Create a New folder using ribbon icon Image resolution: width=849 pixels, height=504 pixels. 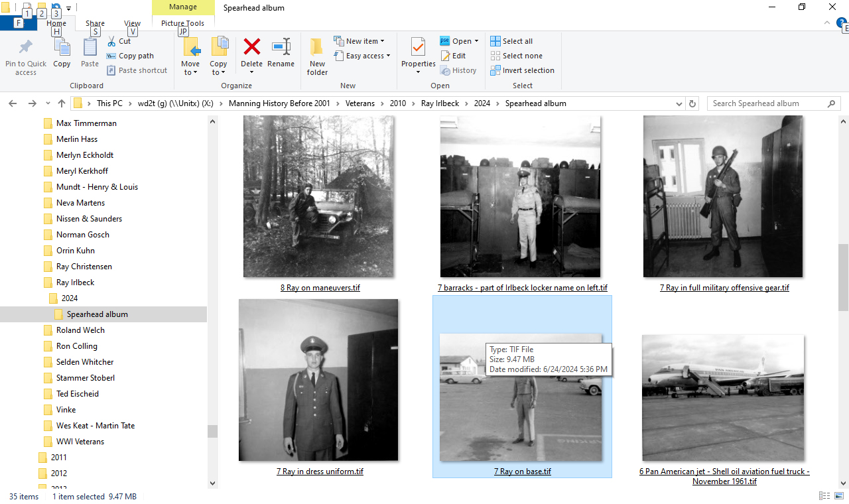(x=317, y=55)
